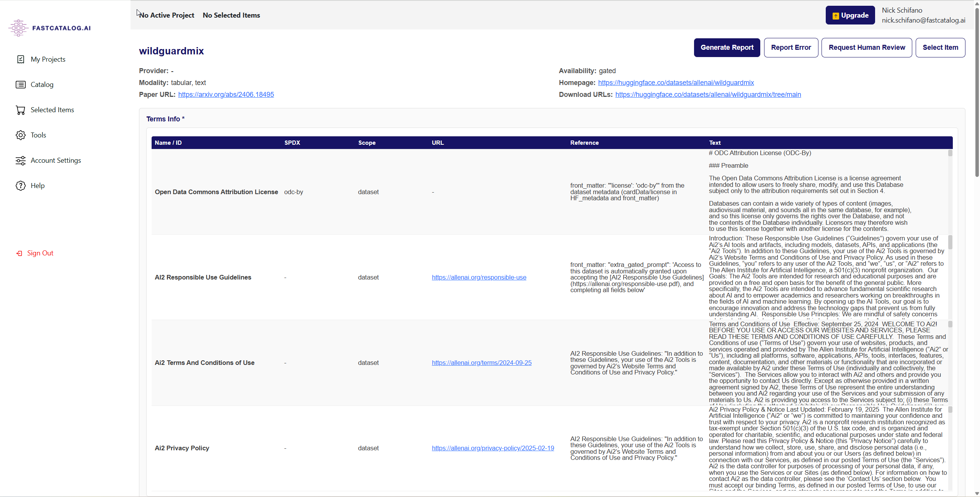
Task: Open My Projects page
Action: (48, 59)
